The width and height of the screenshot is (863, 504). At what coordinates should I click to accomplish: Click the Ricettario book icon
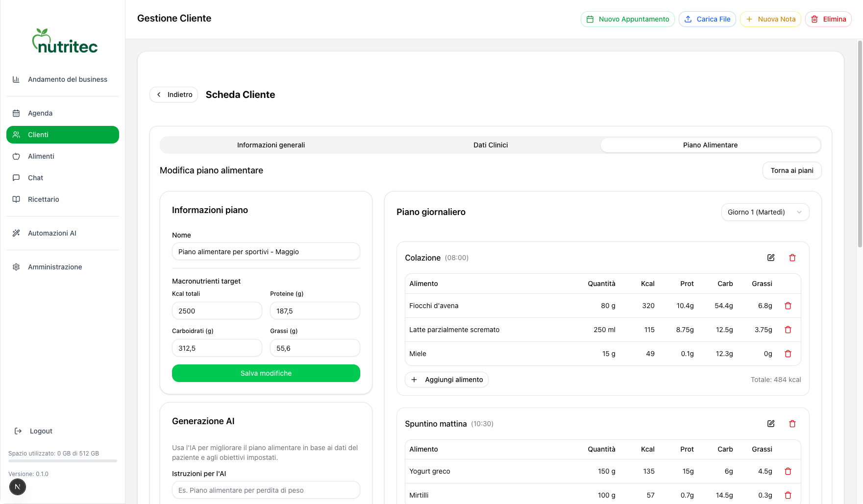(16, 199)
